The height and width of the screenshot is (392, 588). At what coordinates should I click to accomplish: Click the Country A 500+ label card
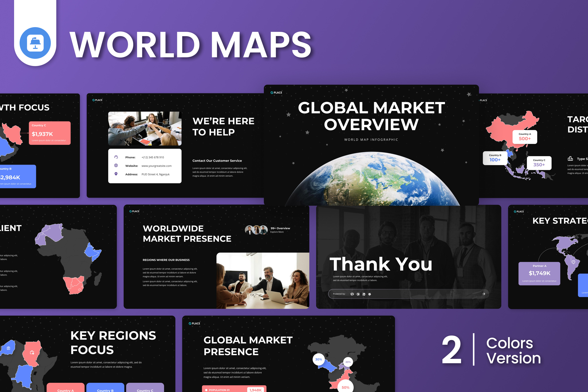click(525, 137)
